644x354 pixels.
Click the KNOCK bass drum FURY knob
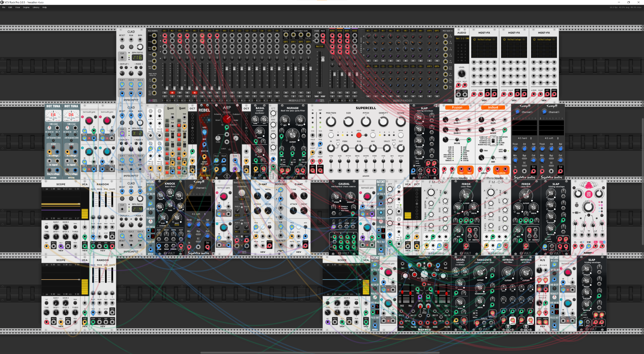pos(163,217)
